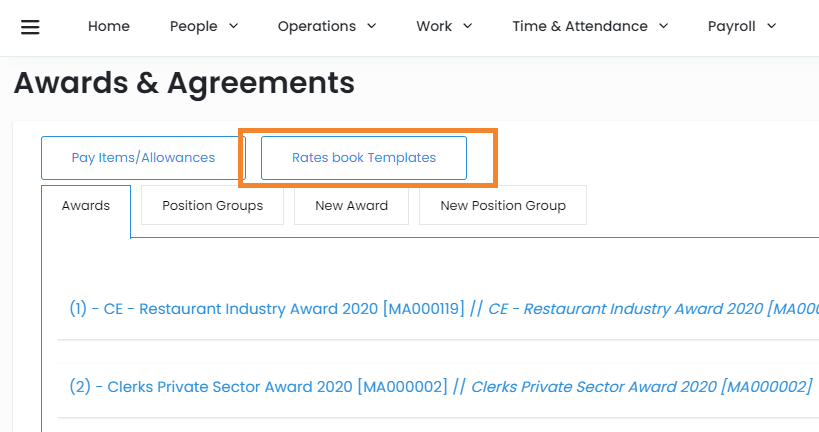Open the hamburger navigation menu
Image resolution: width=819 pixels, height=432 pixels.
point(30,27)
